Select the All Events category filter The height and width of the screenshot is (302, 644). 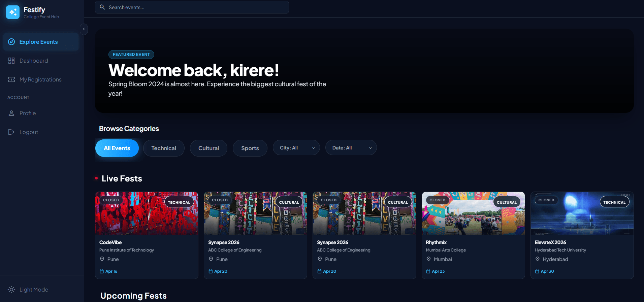(117, 148)
